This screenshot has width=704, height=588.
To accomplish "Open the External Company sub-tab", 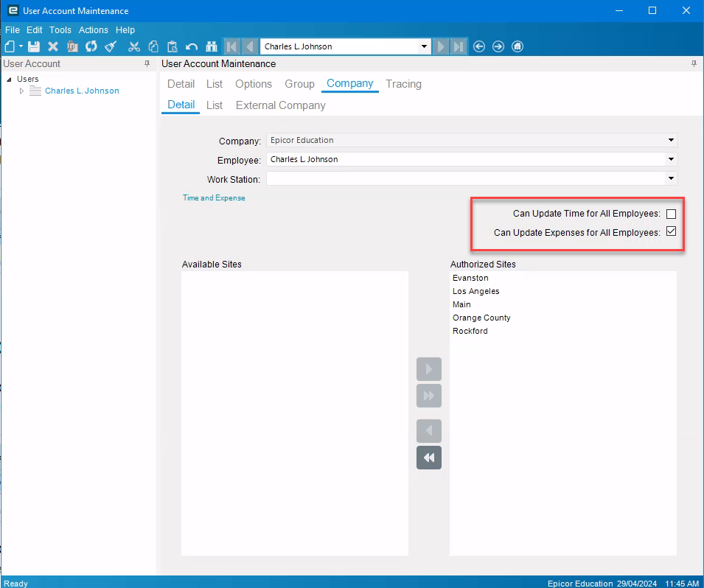I will (281, 105).
